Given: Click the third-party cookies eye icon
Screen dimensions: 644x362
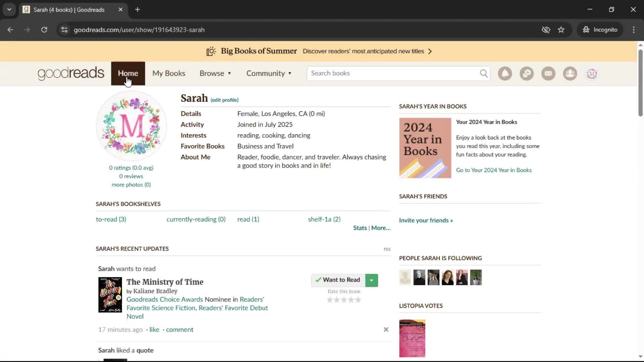Looking at the screenshot, I should click(x=546, y=29).
